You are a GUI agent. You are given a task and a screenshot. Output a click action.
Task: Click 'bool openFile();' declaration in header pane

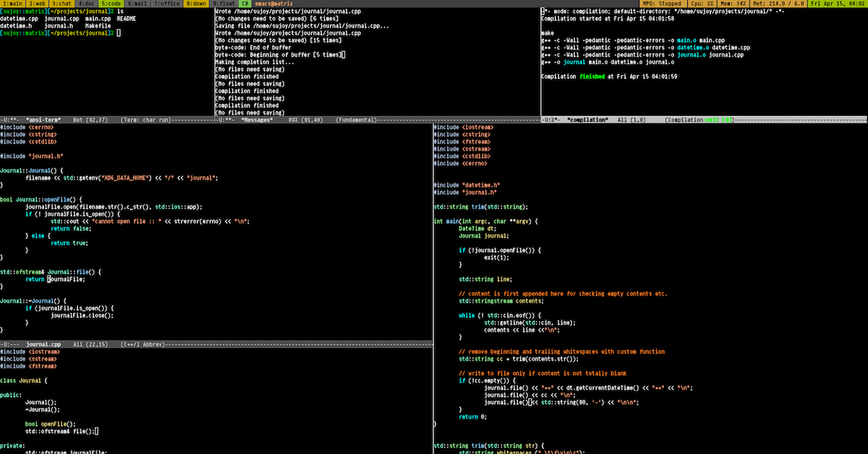[51, 424]
